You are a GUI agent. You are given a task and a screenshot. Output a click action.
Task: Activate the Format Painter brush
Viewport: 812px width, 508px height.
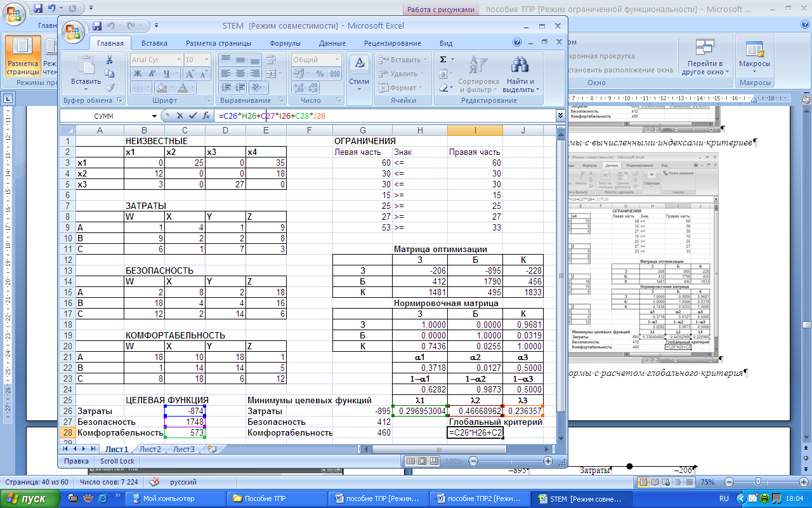(110, 88)
